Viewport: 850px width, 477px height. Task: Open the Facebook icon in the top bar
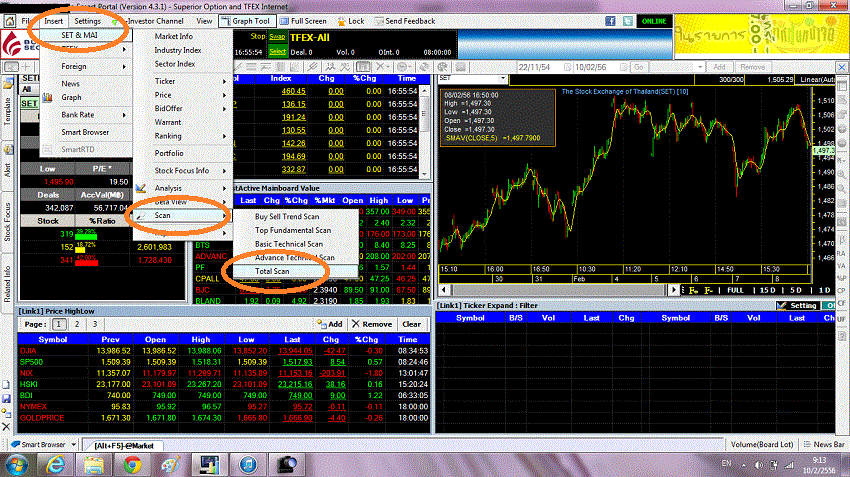click(x=610, y=21)
